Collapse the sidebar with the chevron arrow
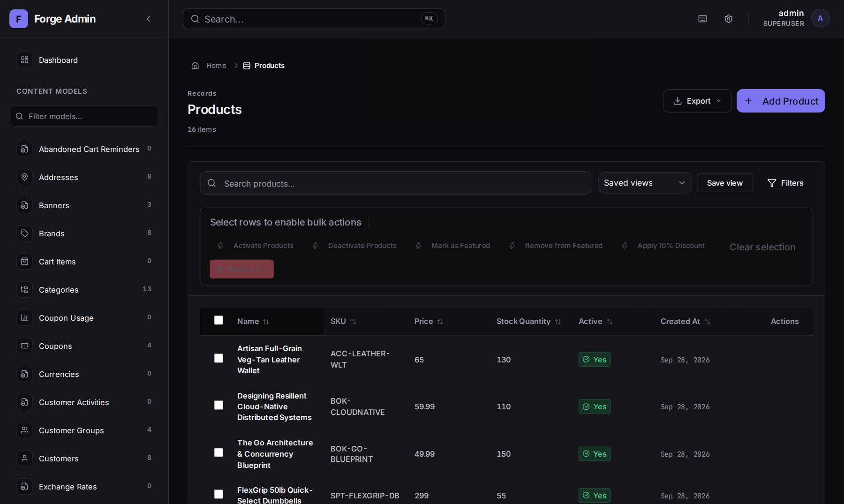Viewport: 844px width, 504px height. [x=148, y=19]
